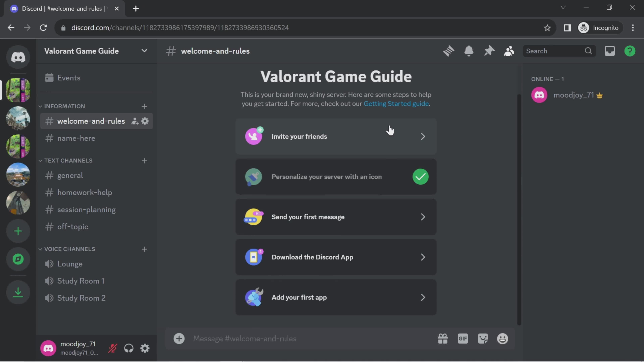644x362 pixels.
Task: Click the members list icon
Action: tap(509, 51)
